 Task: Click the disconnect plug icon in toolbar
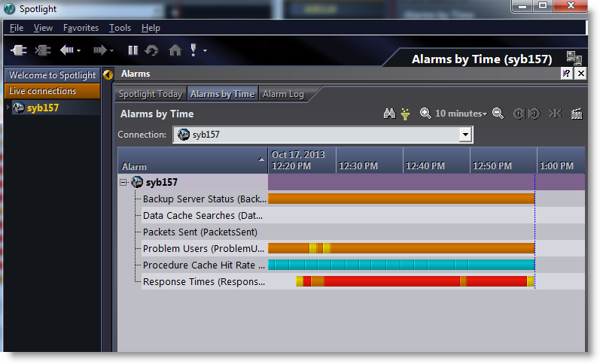pyautogui.click(x=43, y=50)
